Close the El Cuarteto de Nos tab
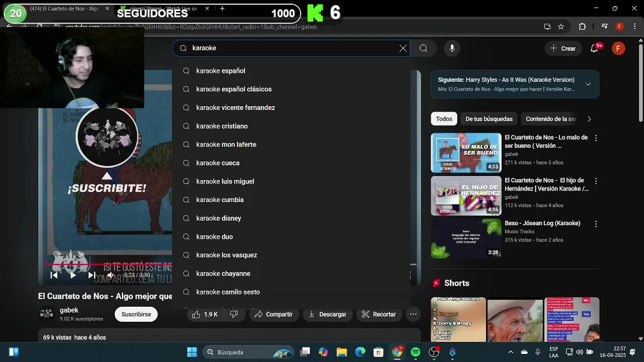644x362 pixels. pyautogui.click(x=107, y=9)
